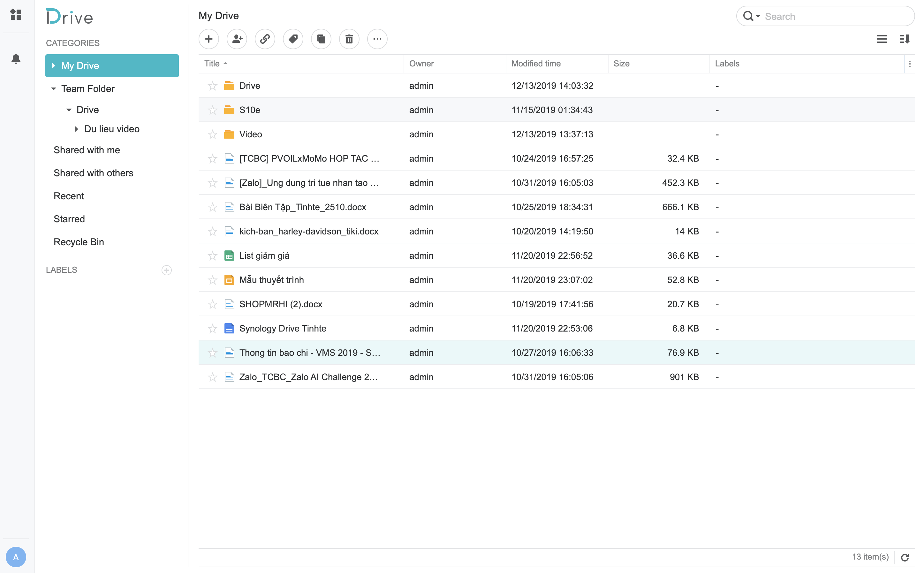Star the List giảm giá file

213,256
